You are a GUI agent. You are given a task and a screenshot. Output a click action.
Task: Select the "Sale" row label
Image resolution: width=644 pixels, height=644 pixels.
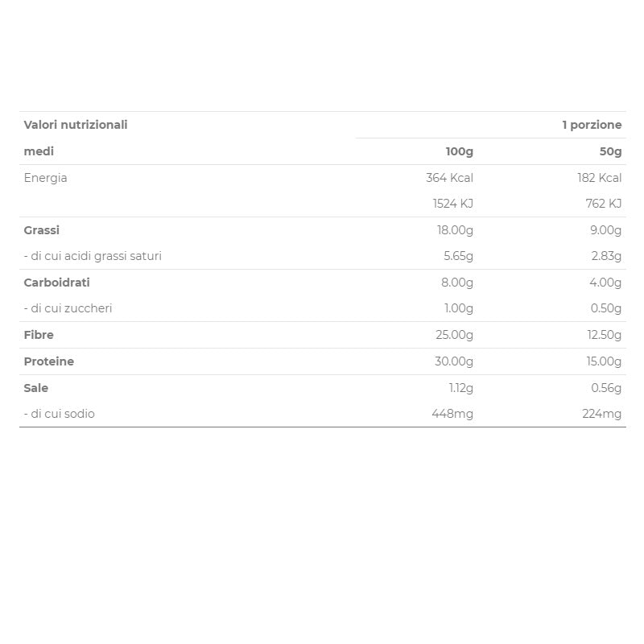click(x=36, y=388)
